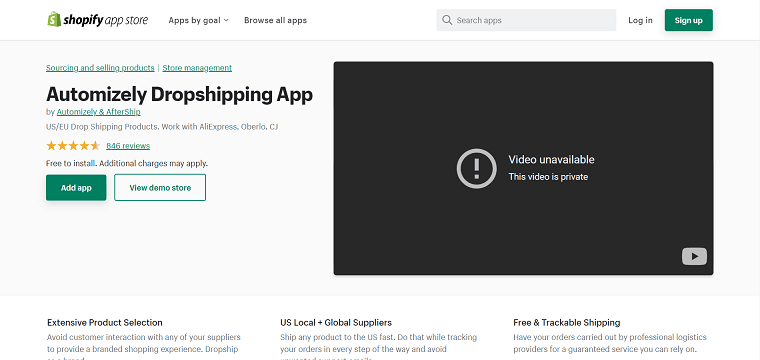Click 'This video is private' text

pos(548,177)
